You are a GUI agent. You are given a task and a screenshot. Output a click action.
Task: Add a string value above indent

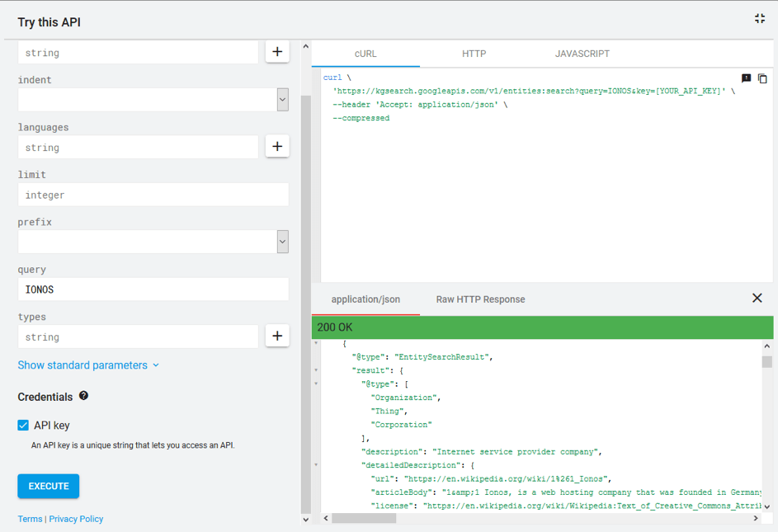point(277,52)
